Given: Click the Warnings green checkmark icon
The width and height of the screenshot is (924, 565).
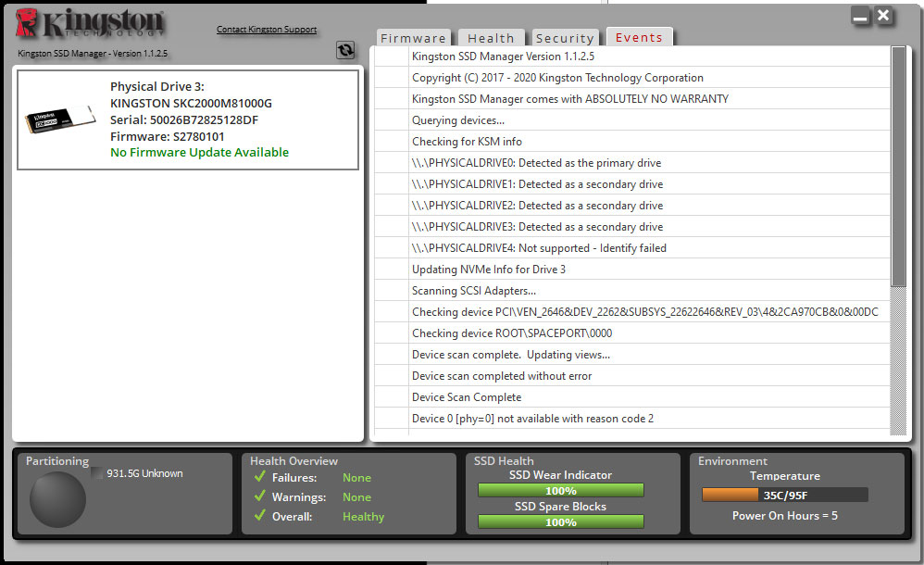Looking at the screenshot, I should tap(260, 496).
